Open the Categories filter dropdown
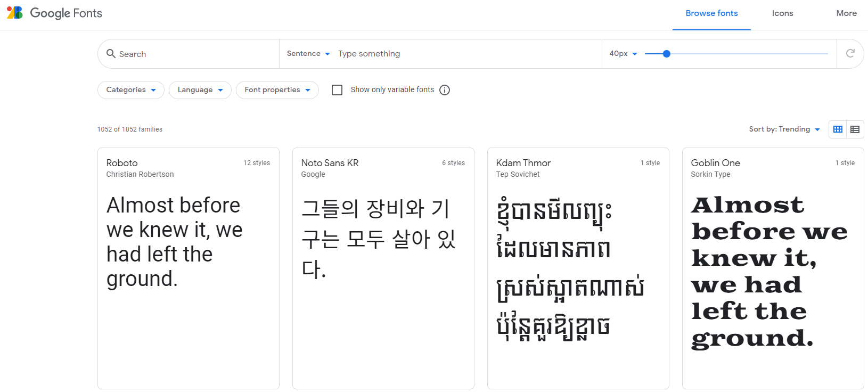 click(x=131, y=90)
